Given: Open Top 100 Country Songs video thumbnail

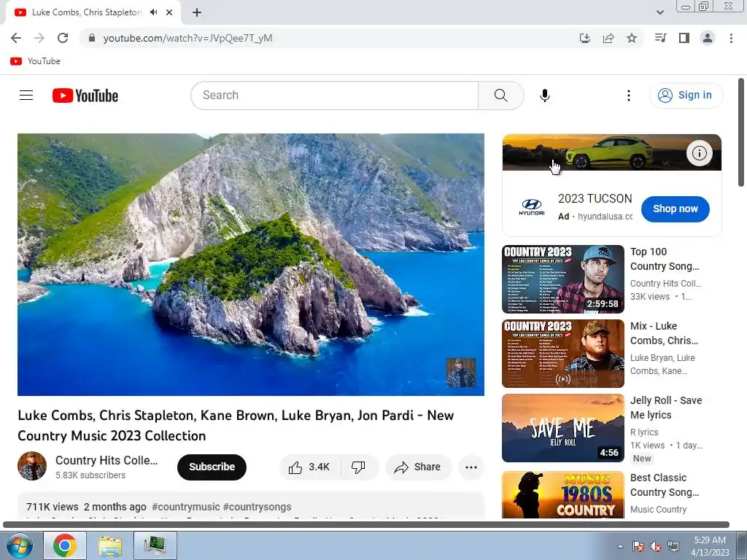Looking at the screenshot, I should click(562, 279).
